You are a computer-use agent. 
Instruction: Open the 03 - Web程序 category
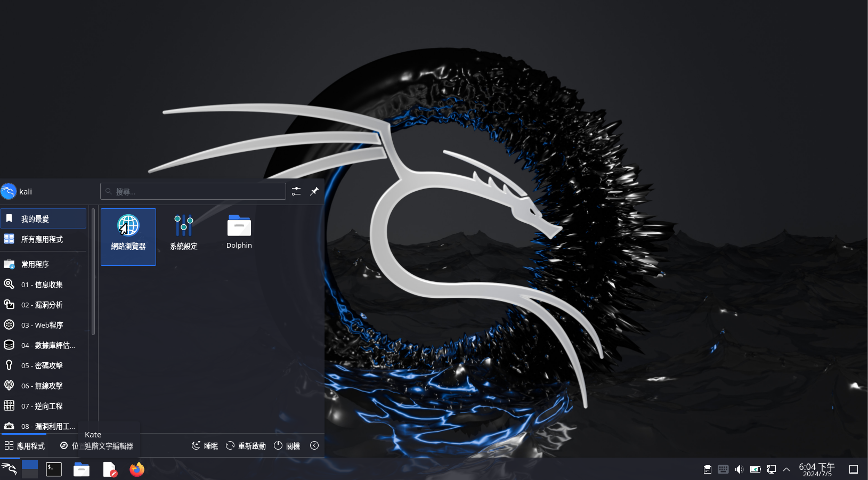click(43, 325)
